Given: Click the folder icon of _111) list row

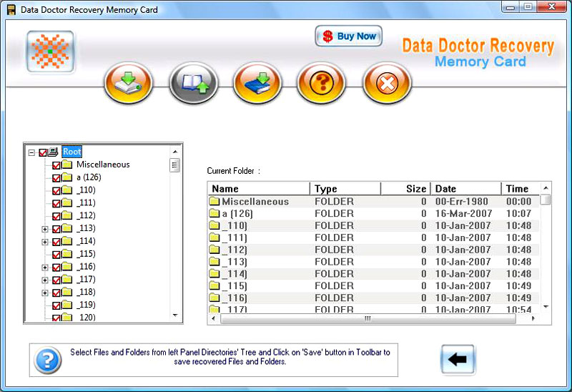Looking at the screenshot, I should click(x=214, y=237).
